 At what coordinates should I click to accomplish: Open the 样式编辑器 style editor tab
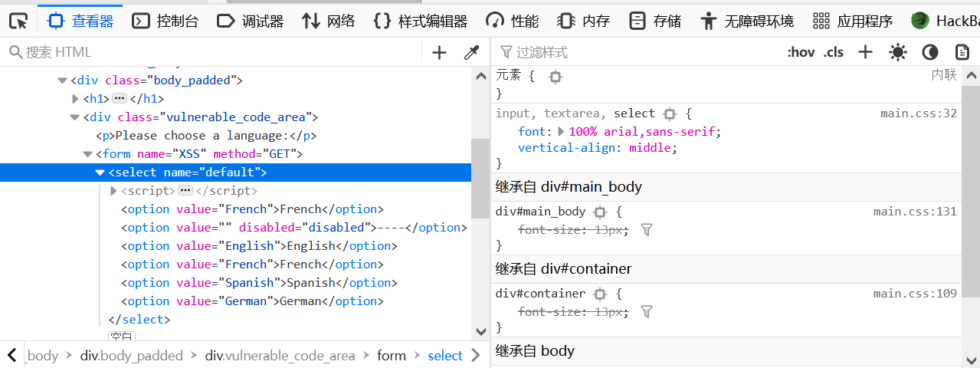pyautogui.click(x=421, y=21)
